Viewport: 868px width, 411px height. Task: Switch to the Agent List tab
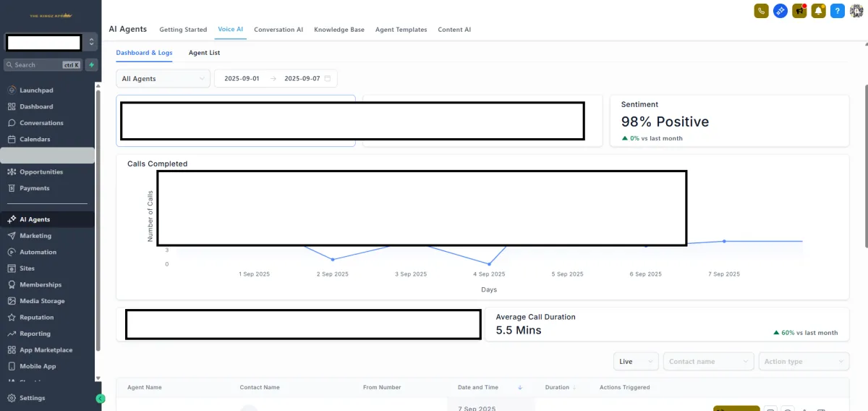[204, 53]
